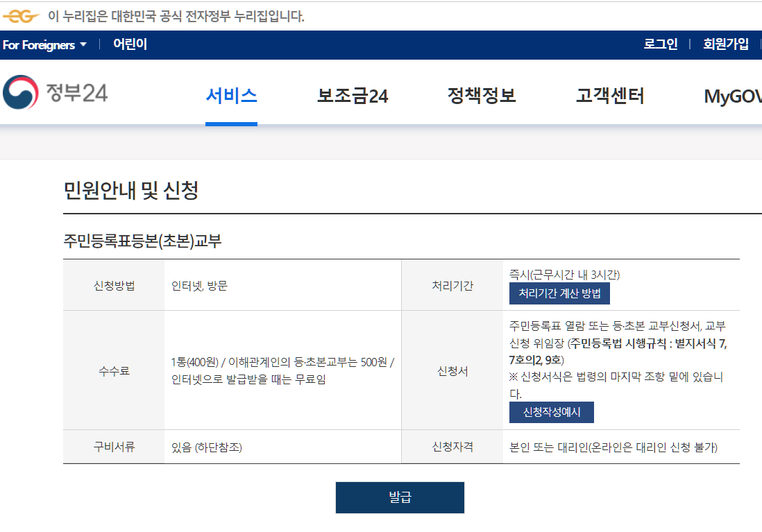Click the 신청서 label cell
The height and width of the screenshot is (532, 762).
[x=452, y=370]
